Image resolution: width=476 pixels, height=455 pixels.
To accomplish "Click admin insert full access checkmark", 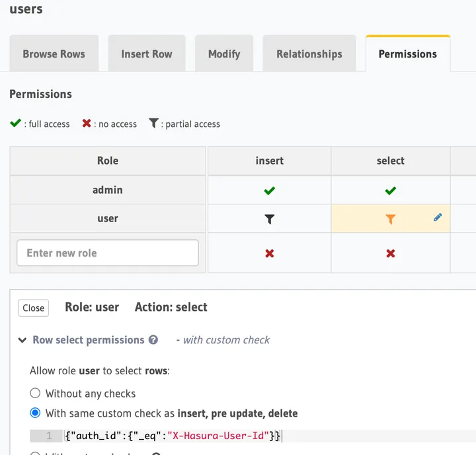I will [x=269, y=190].
